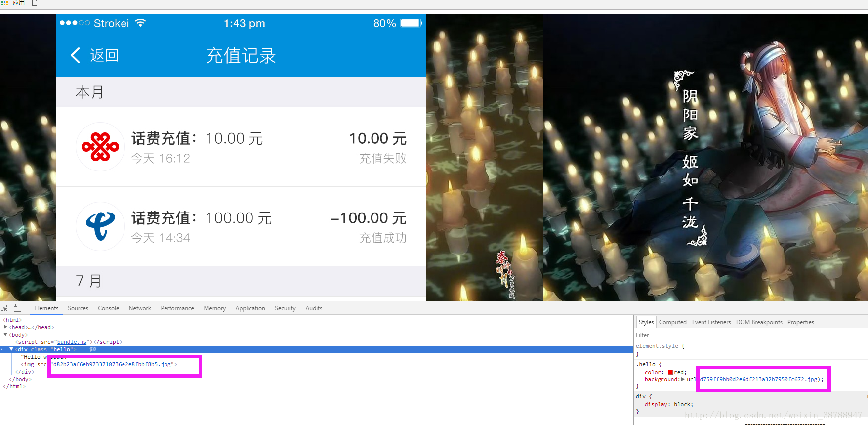
Task: Click the 返回 back label
Action: click(x=104, y=55)
